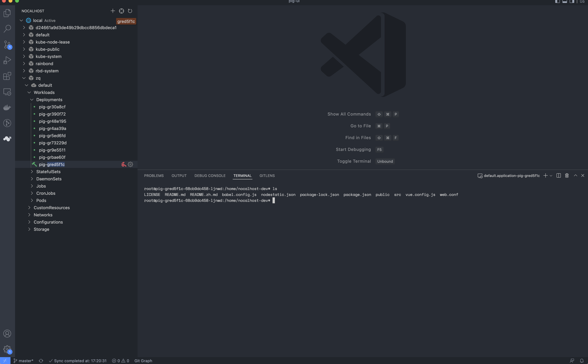The height and width of the screenshot is (364, 588).
Task: Open Git Graph from status bar
Action: 143,361
